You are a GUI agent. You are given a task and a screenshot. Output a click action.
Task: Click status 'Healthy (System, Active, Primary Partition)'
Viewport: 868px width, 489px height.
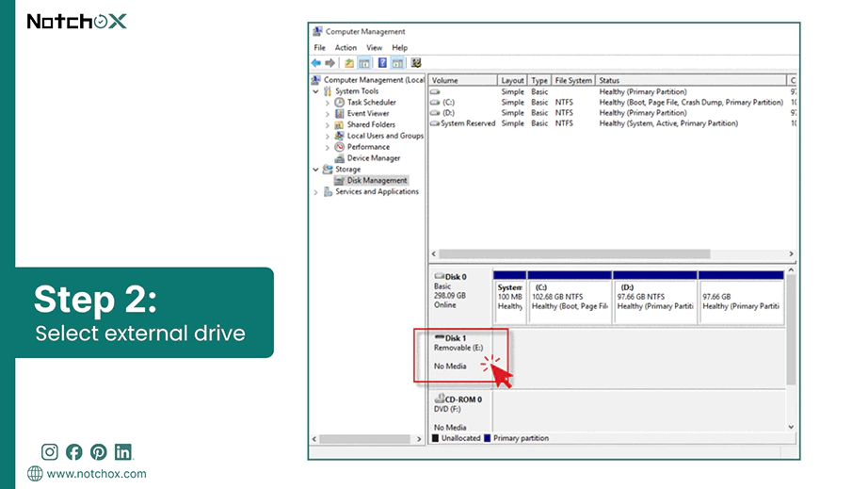668,123
